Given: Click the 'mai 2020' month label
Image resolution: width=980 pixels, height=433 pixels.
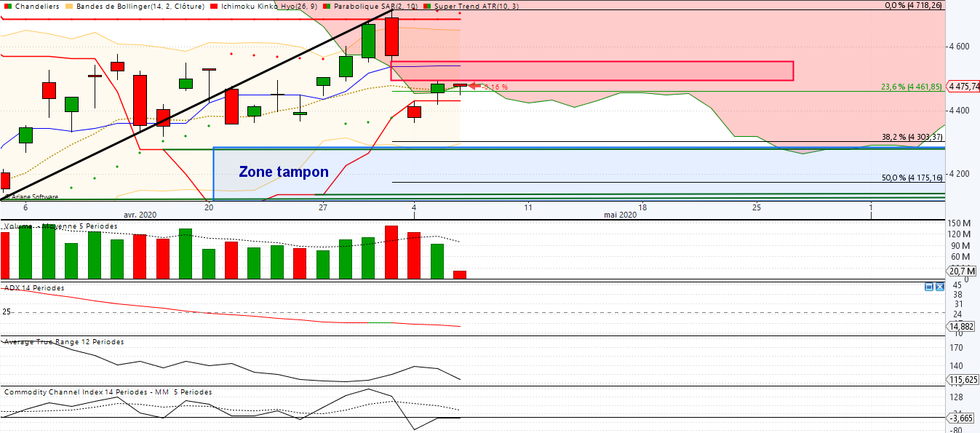Looking at the screenshot, I should tap(621, 215).
